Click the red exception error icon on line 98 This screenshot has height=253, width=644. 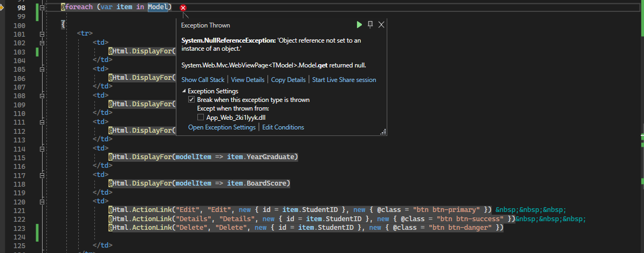[x=183, y=8]
